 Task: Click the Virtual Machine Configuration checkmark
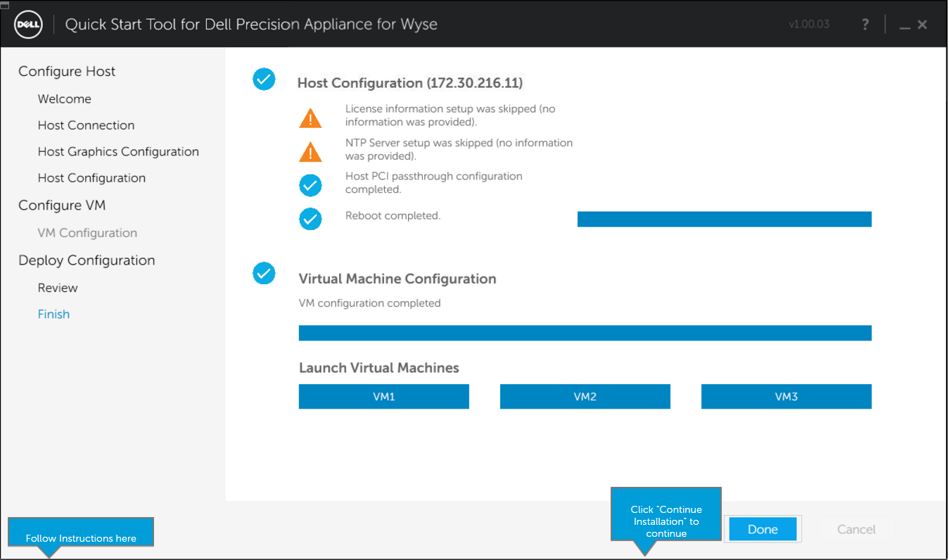264,273
